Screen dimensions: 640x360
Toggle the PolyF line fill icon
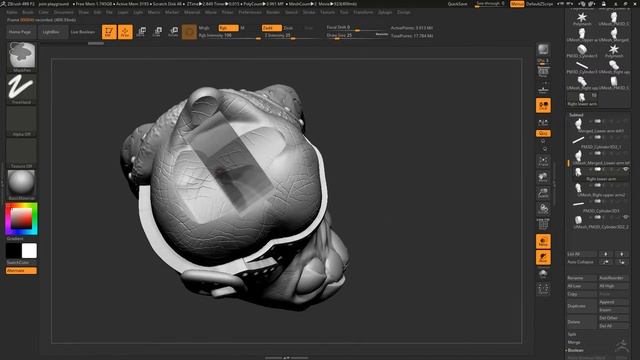543,225
